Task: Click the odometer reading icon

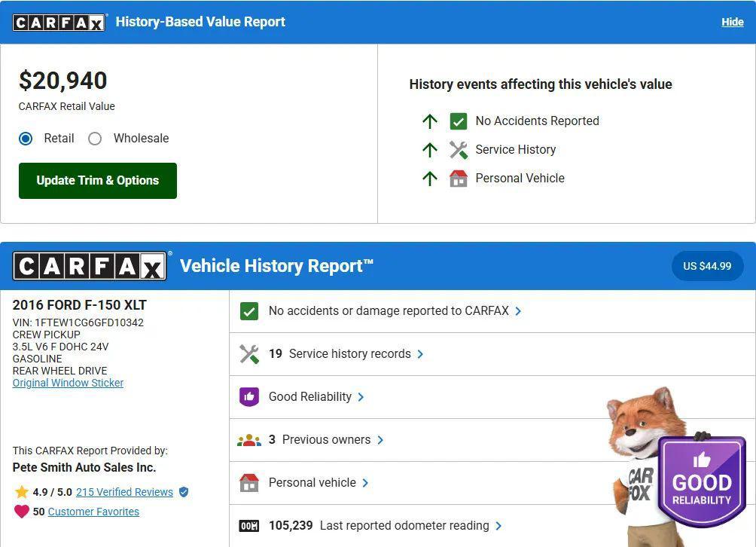Action: 249,525
